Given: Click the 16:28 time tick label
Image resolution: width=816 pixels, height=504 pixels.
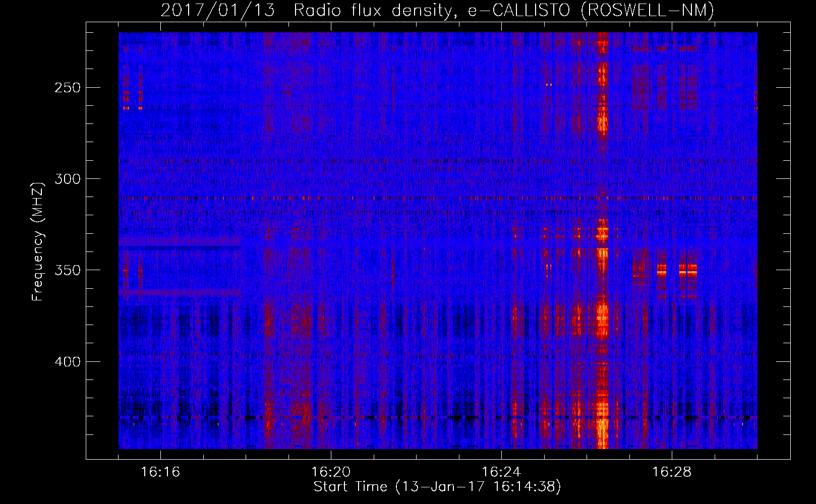Looking at the screenshot, I should click(x=672, y=472).
